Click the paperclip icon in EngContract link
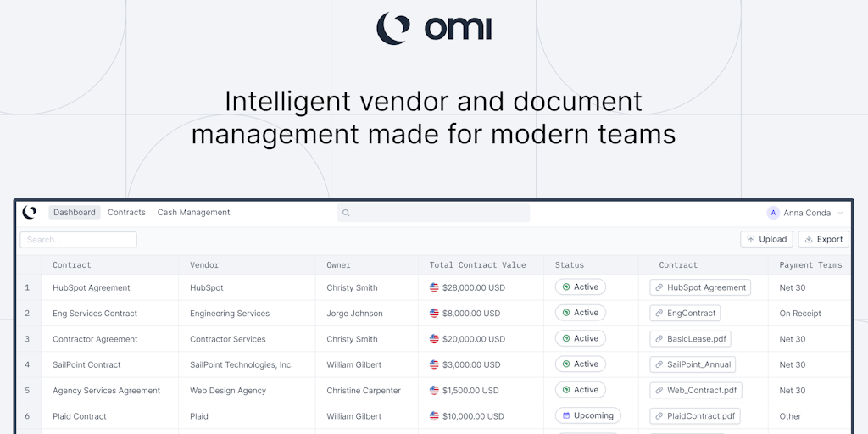 [659, 314]
